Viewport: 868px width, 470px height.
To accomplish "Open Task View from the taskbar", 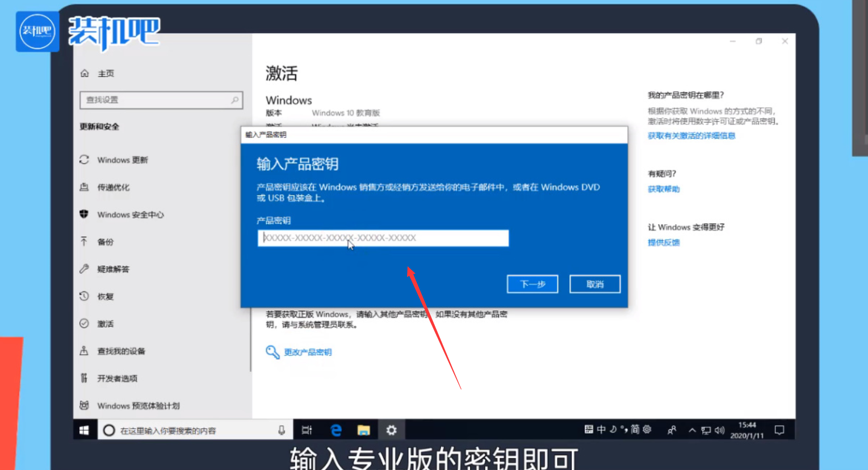I will [x=307, y=430].
